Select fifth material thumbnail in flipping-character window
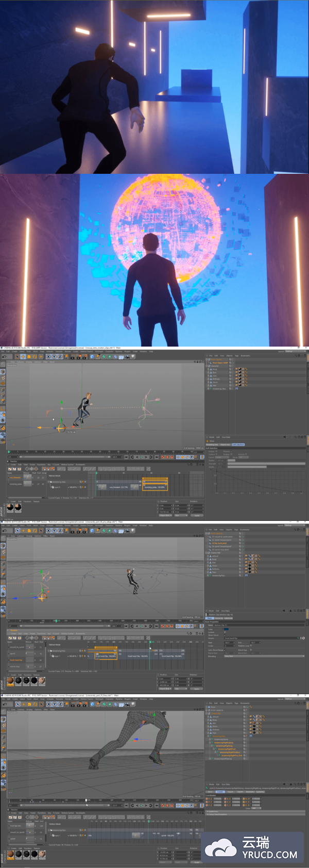This screenshot has width=309, height=868. coord(42,680)
